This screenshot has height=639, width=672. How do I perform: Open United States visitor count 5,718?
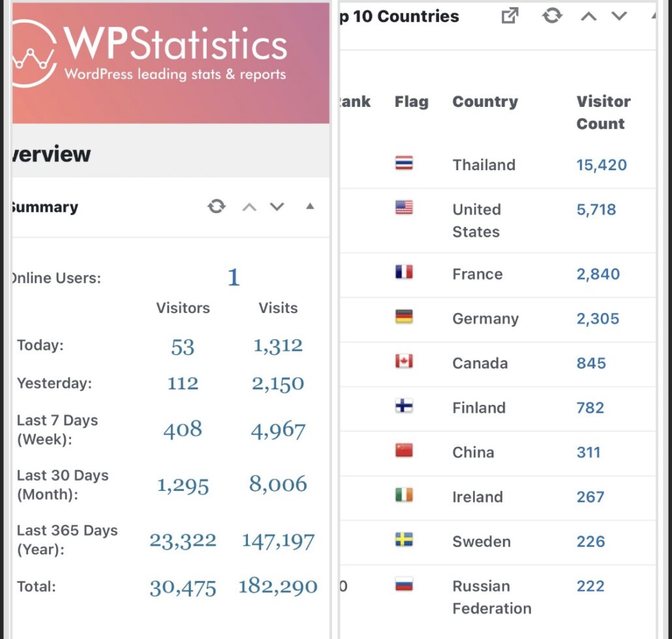point(596,210)
